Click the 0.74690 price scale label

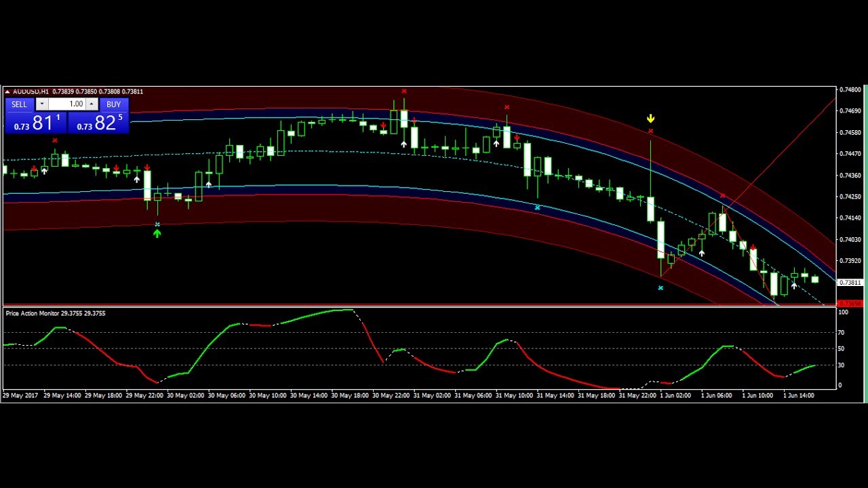pyautogui.click(x=851, y=110)
